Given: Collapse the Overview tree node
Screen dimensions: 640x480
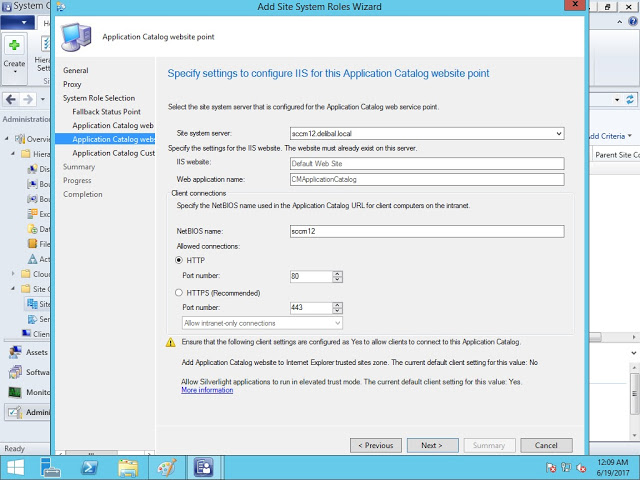Looking at the screenshot, I should [13, 139].
